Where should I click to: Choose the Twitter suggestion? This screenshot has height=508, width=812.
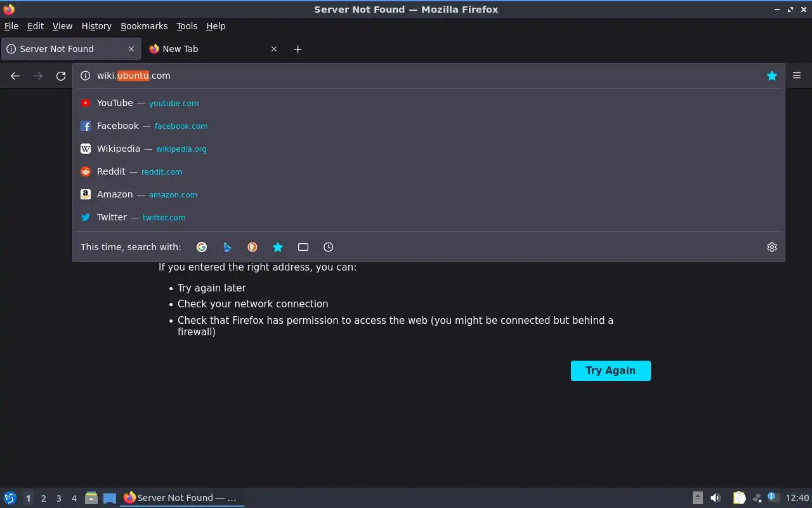click(429, 217)
